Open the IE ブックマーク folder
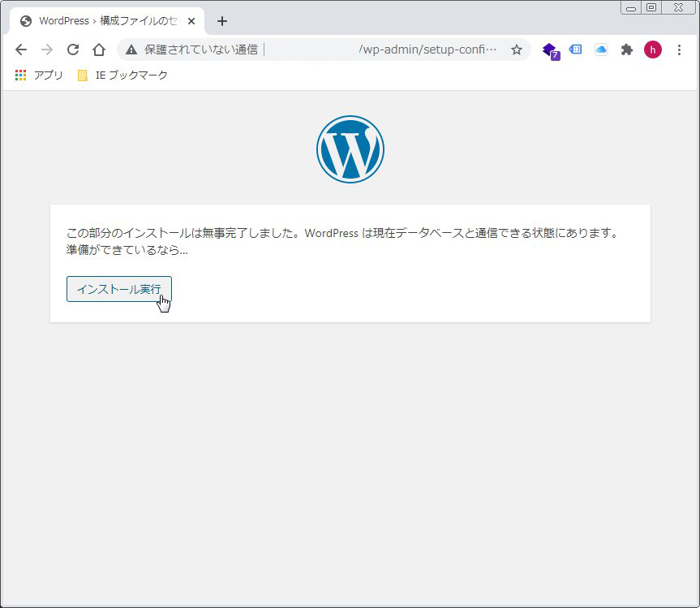This screenshot has height=608, width=700. point(122,75)
